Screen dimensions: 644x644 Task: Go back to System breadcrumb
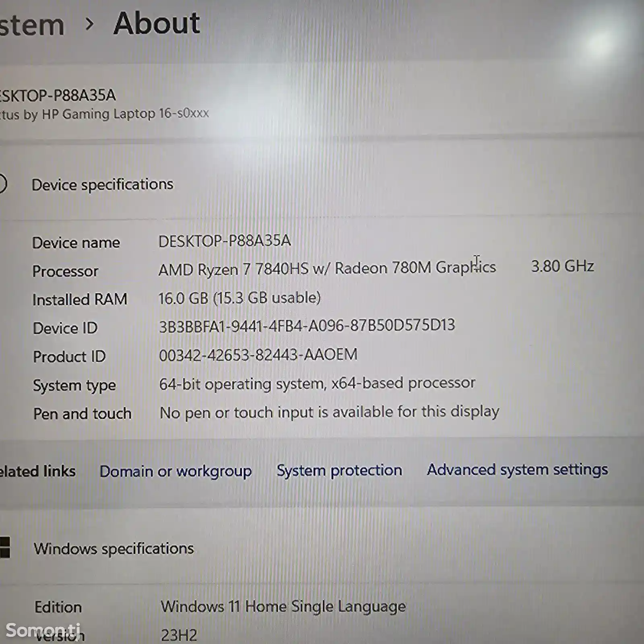pyautogui.click(x=31, y=25)
